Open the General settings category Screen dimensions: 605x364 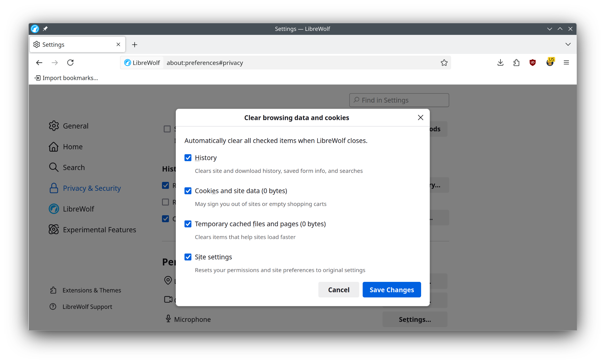[x=76, y=126]
